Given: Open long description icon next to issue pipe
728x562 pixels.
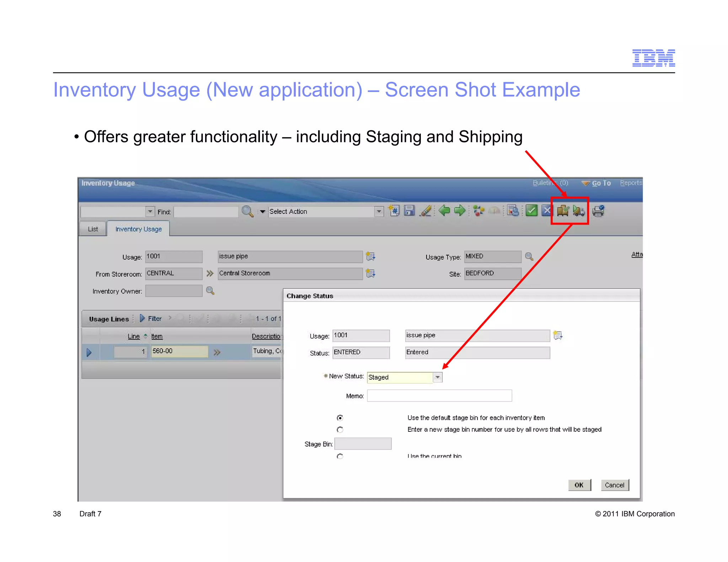Looking at the screenshot, I should [371, 256].
